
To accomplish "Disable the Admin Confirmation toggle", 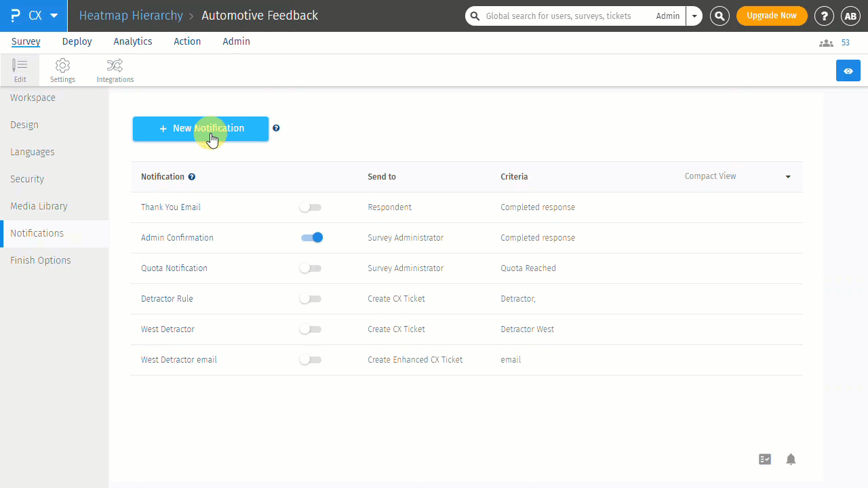I will point(312,238).
